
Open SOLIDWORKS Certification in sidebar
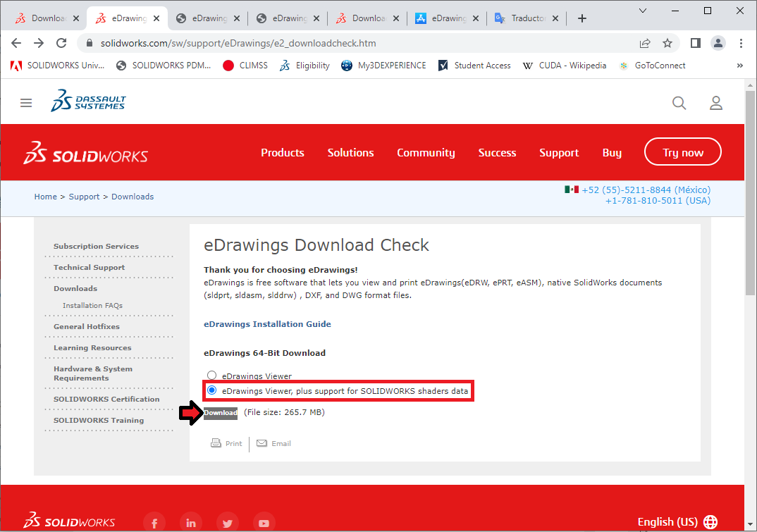106,400
